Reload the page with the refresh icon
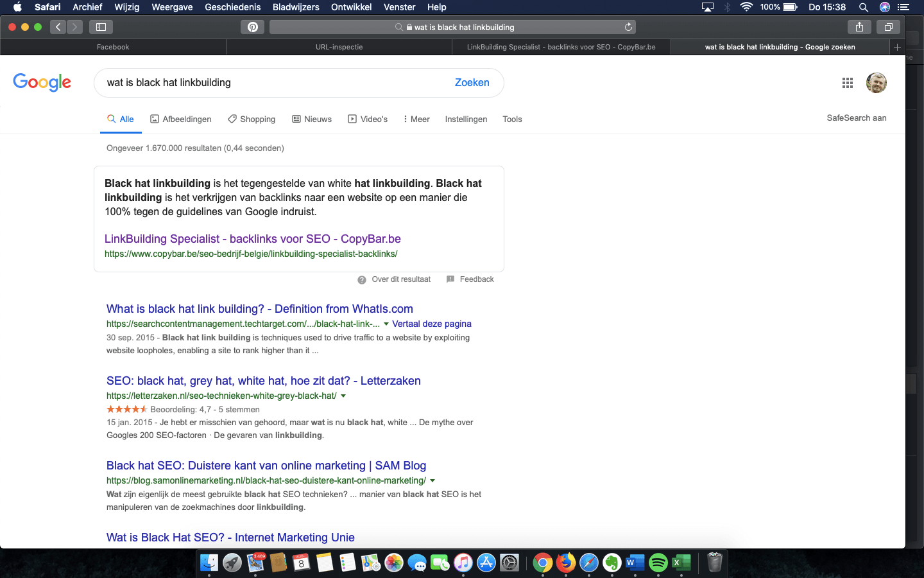924x578 pixels. click(628, 27)
